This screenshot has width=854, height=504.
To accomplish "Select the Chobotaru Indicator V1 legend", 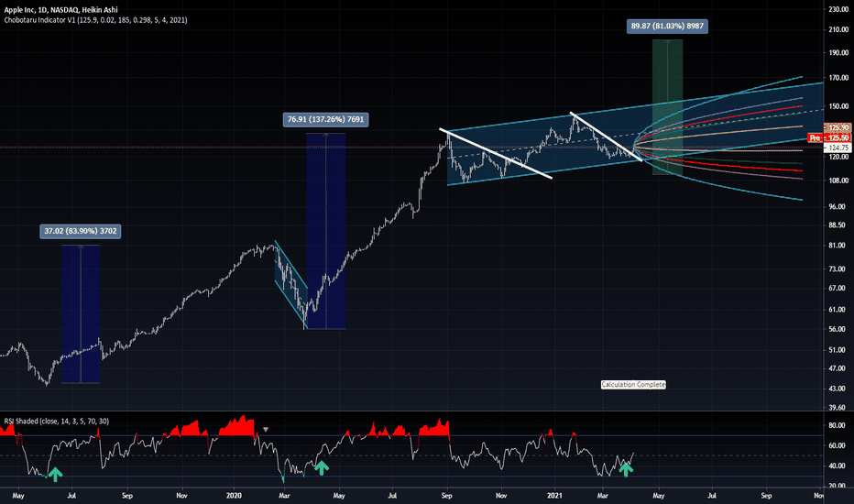I will [x=96, y=20].
